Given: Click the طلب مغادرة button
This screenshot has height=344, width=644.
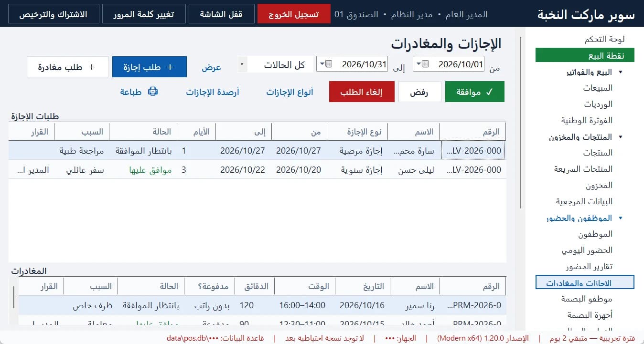Looking at the screenshot, I should [67, 67].
